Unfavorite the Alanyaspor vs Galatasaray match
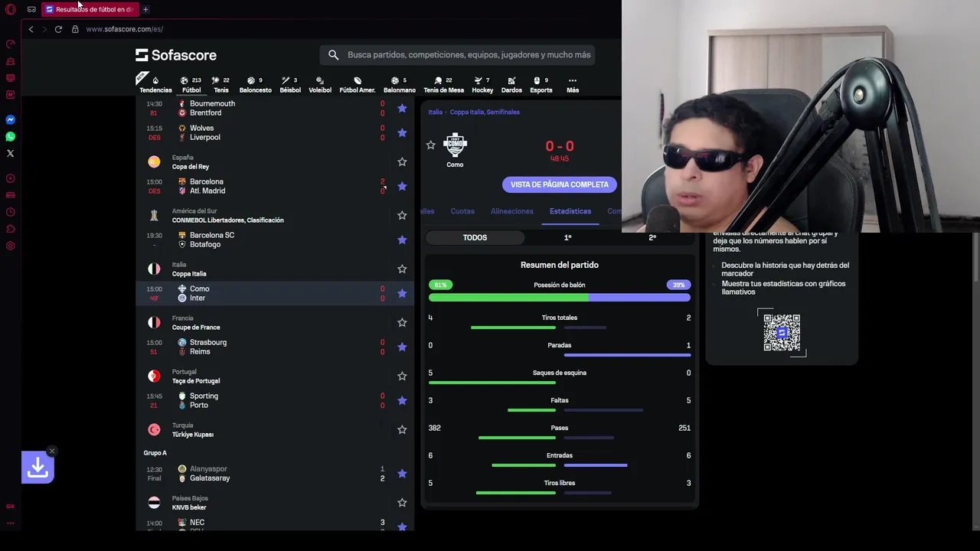Viewport: 980px width, 551px height. [x=402, y=474]
